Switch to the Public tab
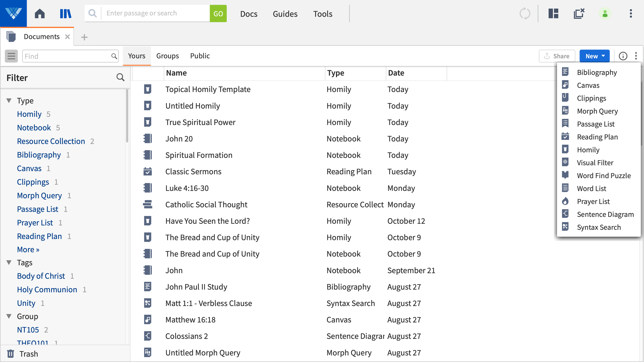 [x=200, y=56]
